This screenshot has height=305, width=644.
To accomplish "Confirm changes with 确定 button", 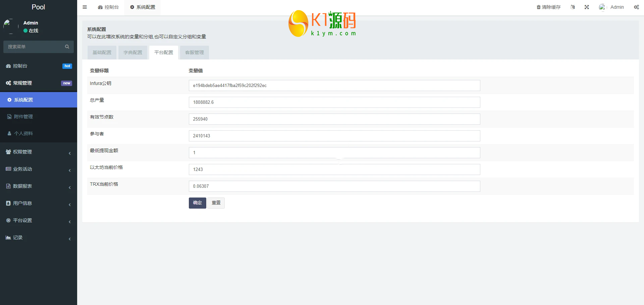I will coord(198,203).
